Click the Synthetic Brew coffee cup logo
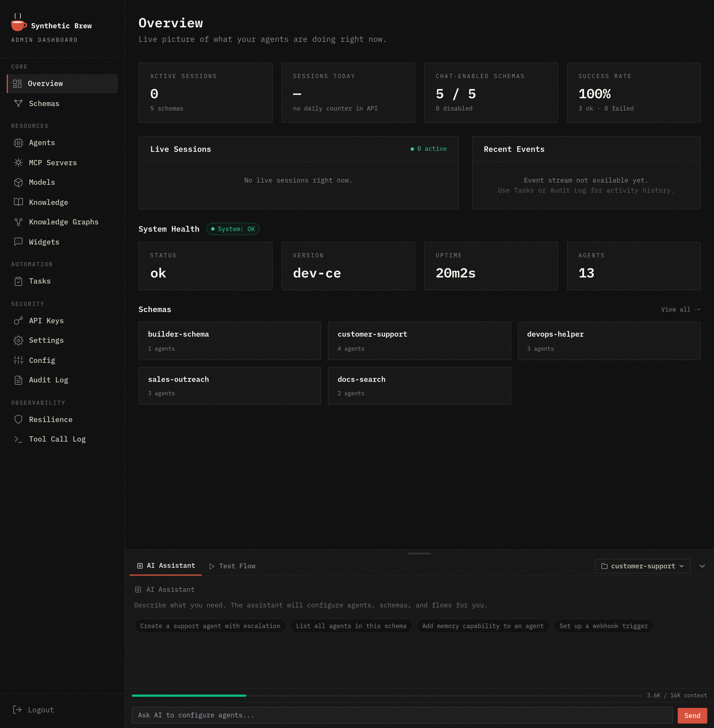714x728 pixels. coord(19,22)
